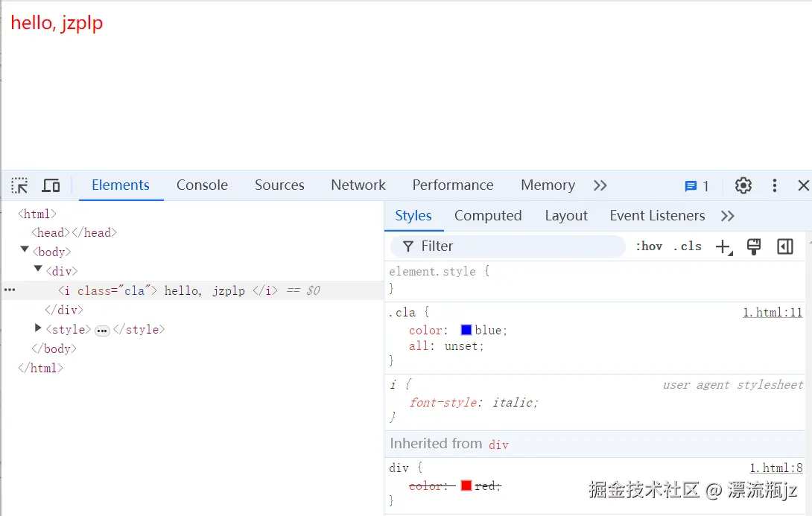This screenshot has height=516, width=812.
Task: Open the 1.html:11 source link
Action: pos(773,312)
